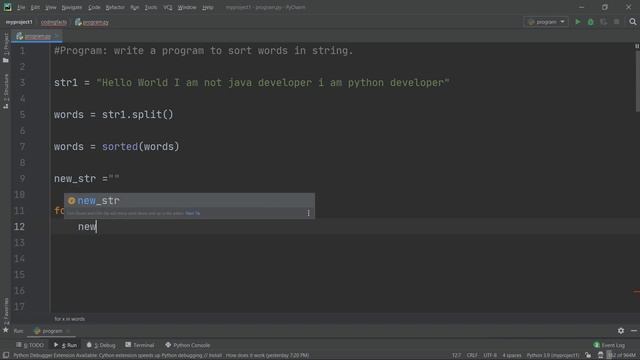640x360 pixels.
Task: Toggle tool window bars icon in status bar
Action: tap(6, 356)
